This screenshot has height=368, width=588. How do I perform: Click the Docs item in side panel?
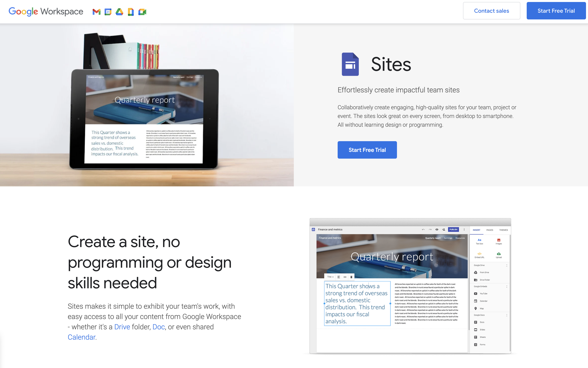pyautogui.click(x=479, y=322)
